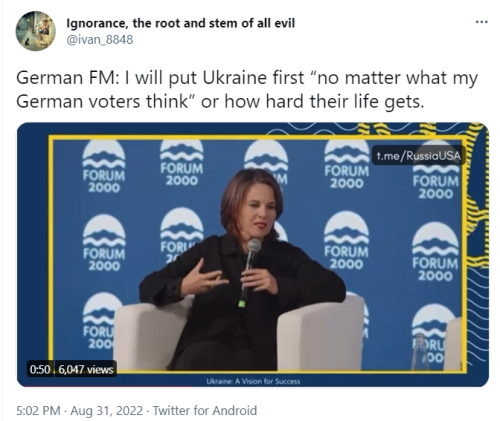Image resolution: width=500 pixels, height=421 pixels.
Task: Visit the @ivan_8848 handle link
Action: [x=100, y=40]
